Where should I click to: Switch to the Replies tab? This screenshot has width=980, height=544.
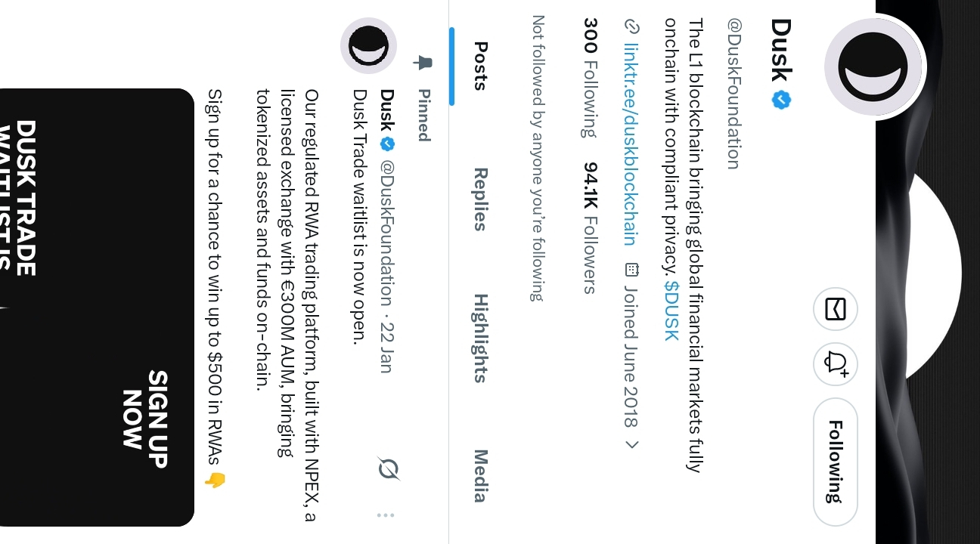point(479,199)
